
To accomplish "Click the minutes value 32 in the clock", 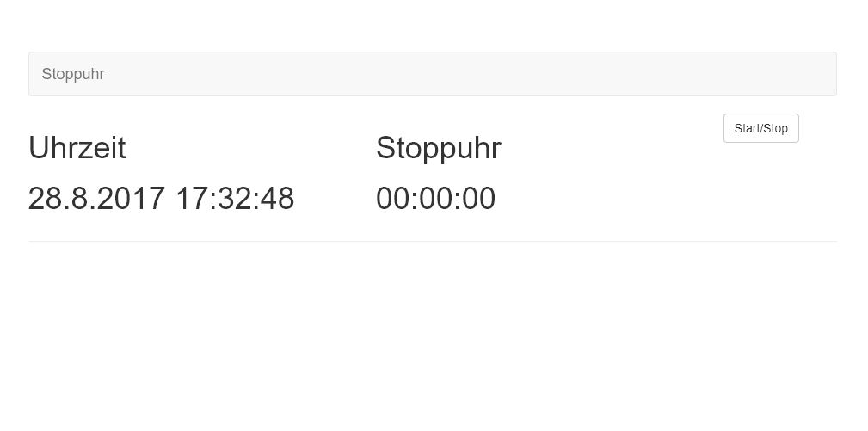I will pos(235,199).
